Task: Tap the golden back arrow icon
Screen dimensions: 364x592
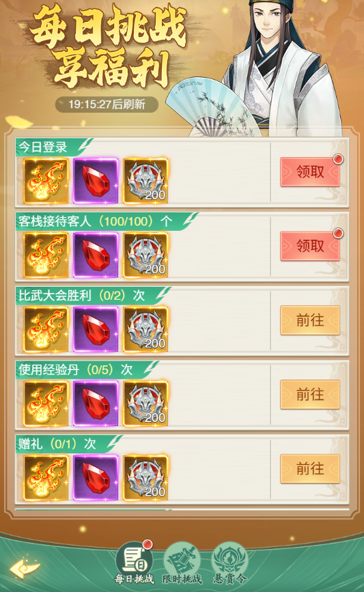Action: [25, 569]
